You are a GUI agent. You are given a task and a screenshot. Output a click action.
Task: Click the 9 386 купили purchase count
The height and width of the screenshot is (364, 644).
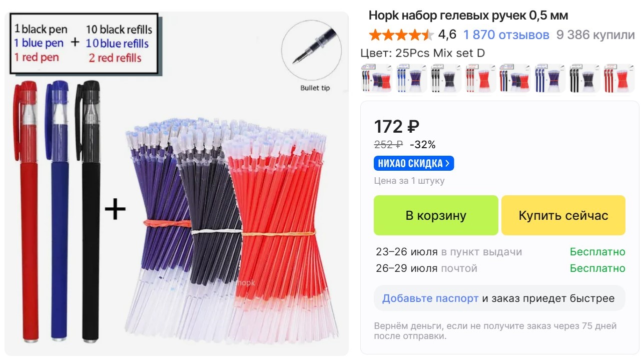click(595, 35)
